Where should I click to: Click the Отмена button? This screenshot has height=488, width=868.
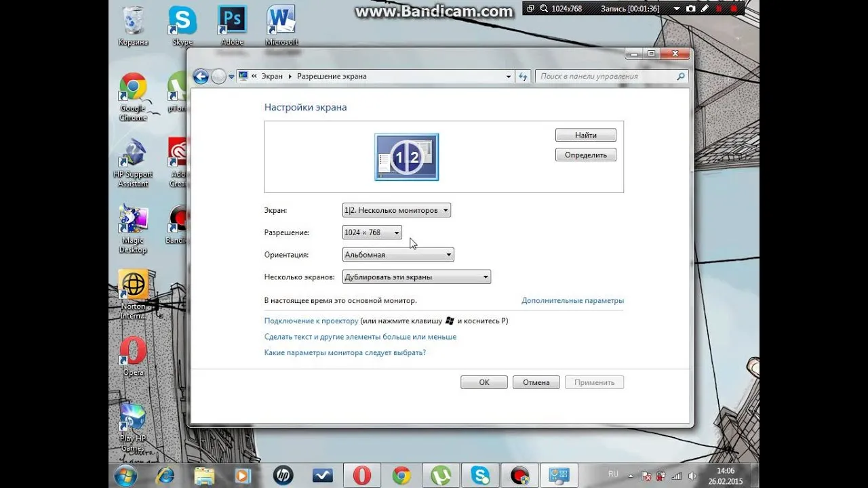tap(536, 382)
